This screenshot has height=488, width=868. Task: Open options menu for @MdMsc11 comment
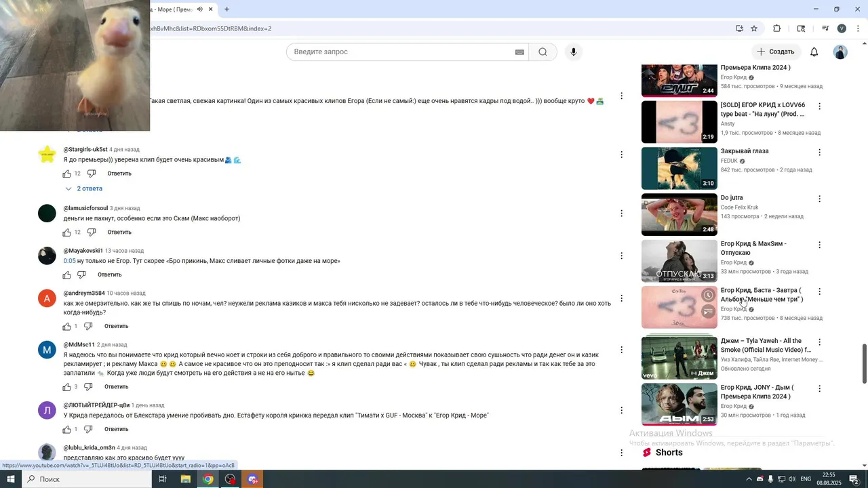(621, 350)
